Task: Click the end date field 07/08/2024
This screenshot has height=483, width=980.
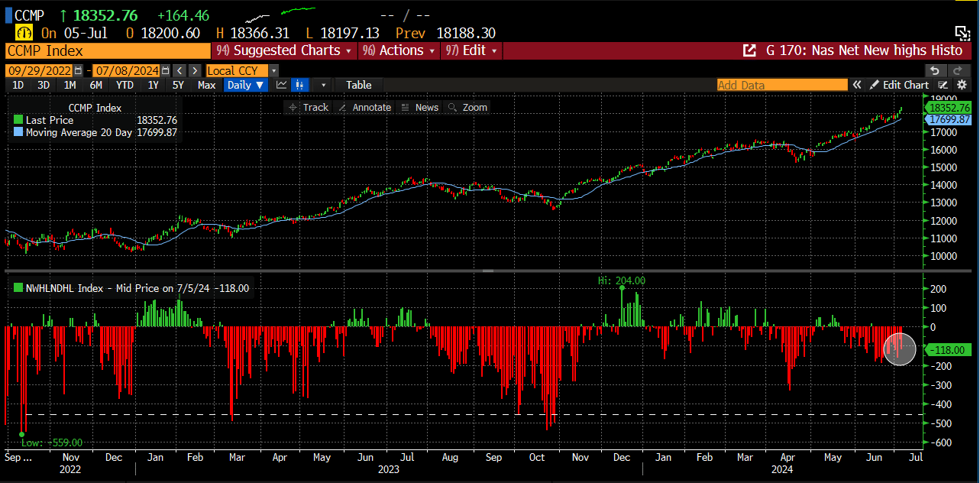Action: pyautogui.click(x=126, y=70)
